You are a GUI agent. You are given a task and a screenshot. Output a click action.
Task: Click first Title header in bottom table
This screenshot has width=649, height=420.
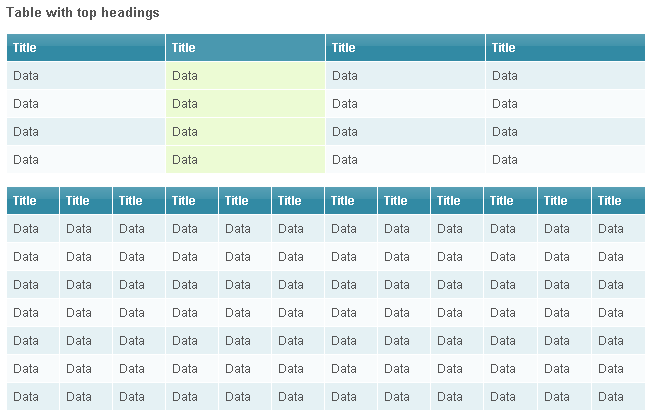pyautogui.click(x=25, y=200)
